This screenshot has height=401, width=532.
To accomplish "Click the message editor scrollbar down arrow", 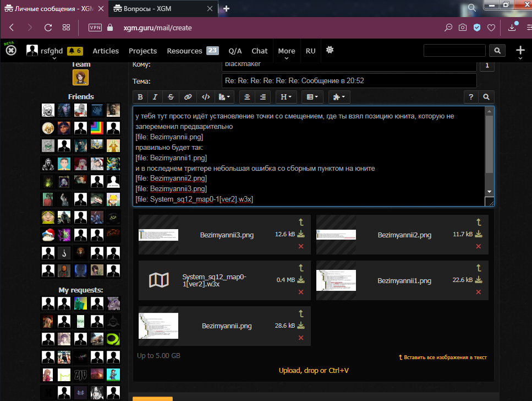I will [489, 192].
